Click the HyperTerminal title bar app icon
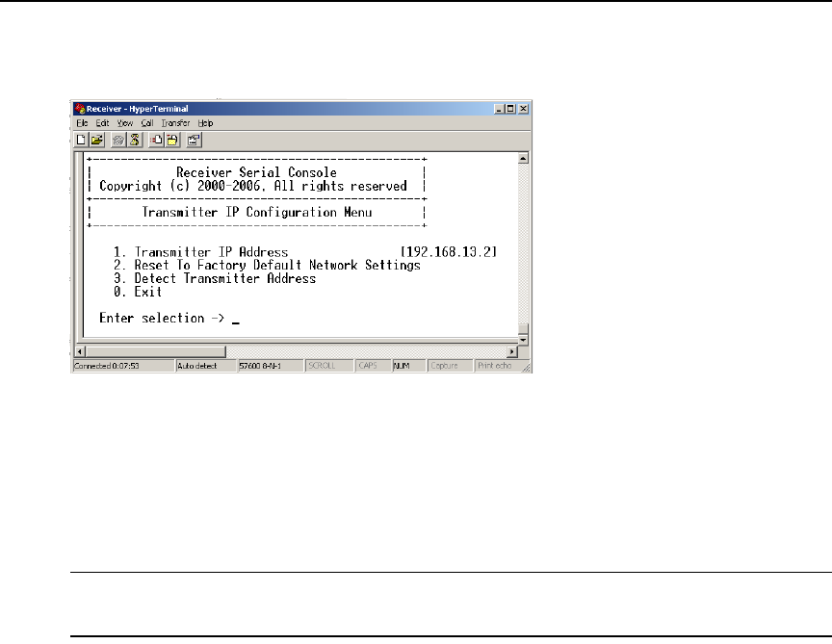832x644 pixels. click(x=80, y=109)
